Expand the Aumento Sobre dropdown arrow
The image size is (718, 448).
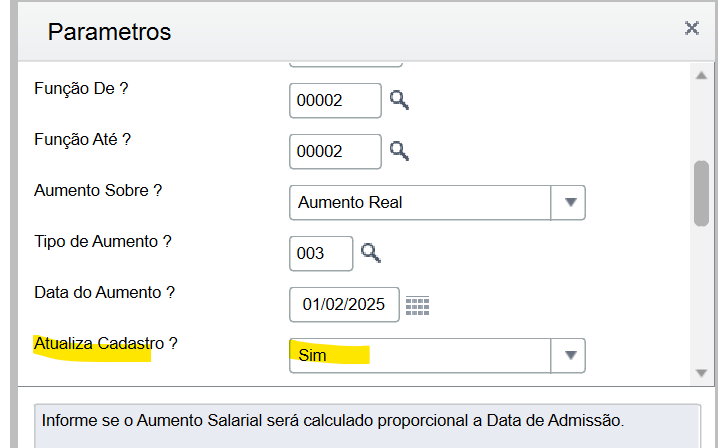(569, 202)
